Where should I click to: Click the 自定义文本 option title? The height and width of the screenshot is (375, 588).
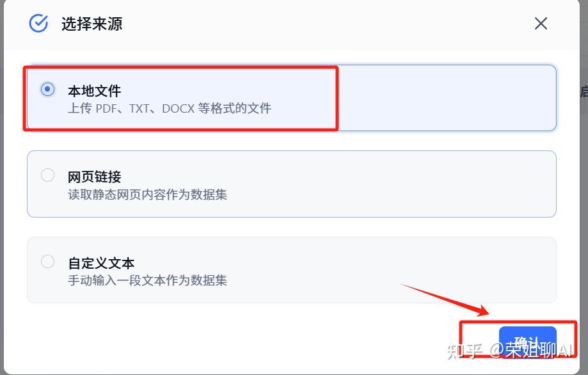[x=101, y=263]
